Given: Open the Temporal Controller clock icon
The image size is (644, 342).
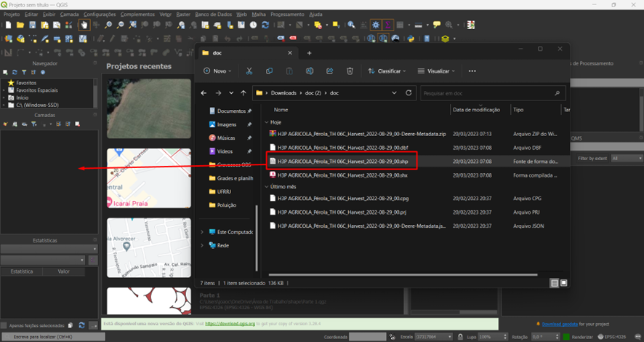Looking at the screenshot, I should (x=254, y=25).
